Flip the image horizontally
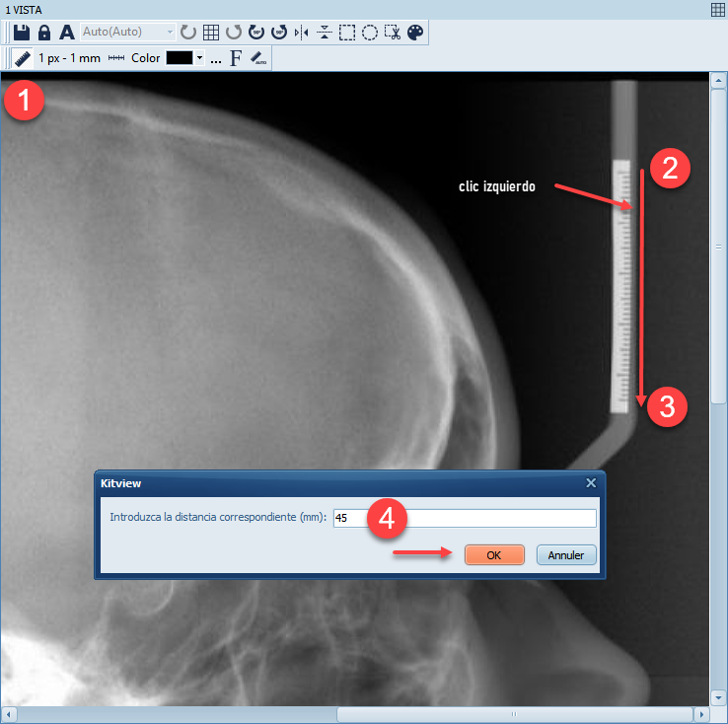The width and height of the screenshot is (728, 724). [302, 33]
